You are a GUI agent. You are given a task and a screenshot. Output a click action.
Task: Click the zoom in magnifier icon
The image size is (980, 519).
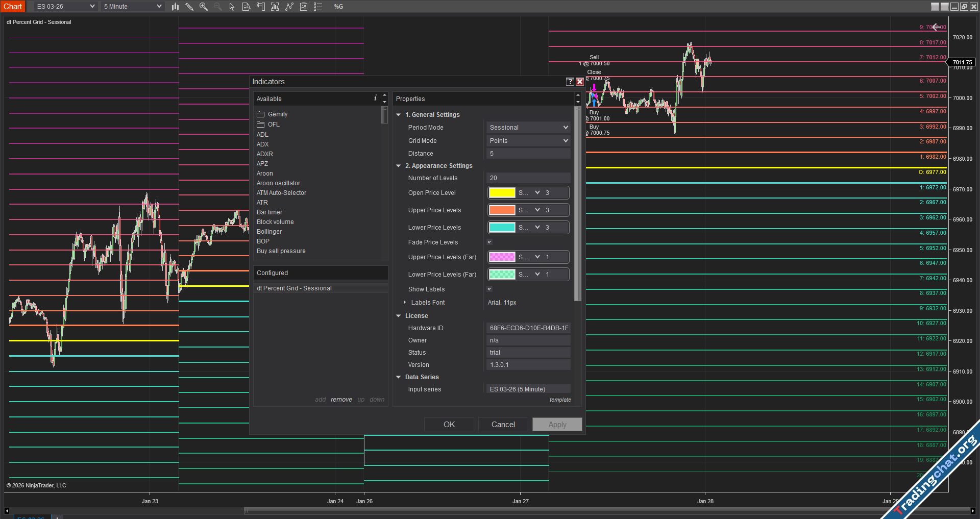(204, 7)
